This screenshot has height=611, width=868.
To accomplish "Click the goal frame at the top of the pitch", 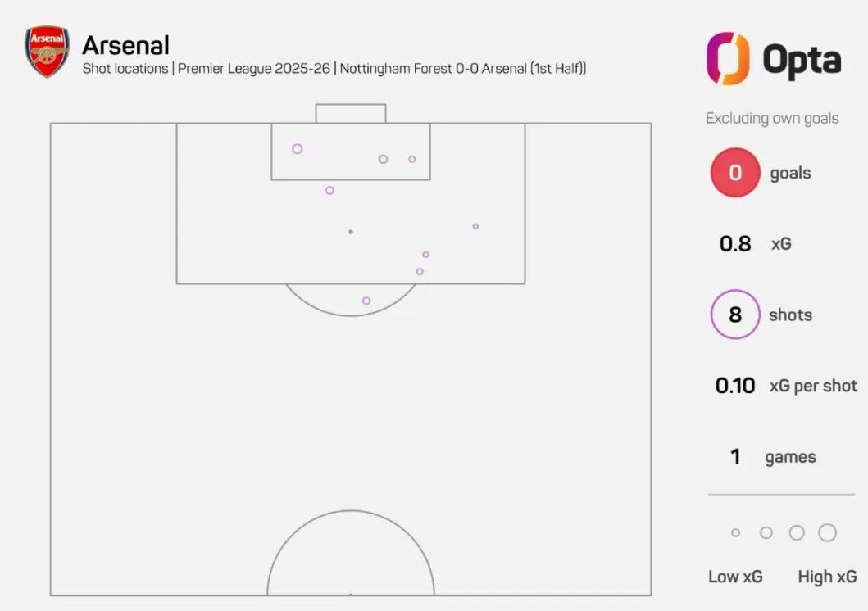I will 351,113.
